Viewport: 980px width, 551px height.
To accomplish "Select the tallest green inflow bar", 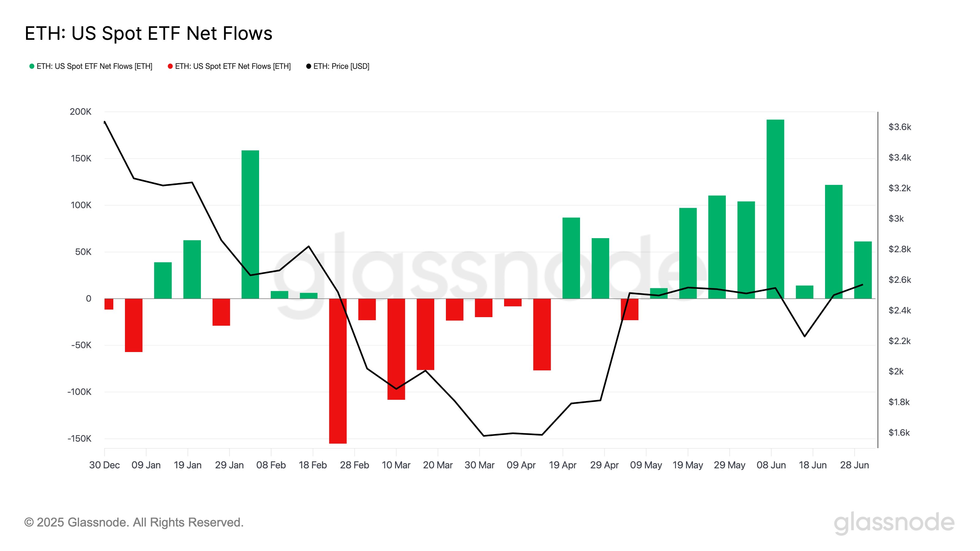I will 775,209.
